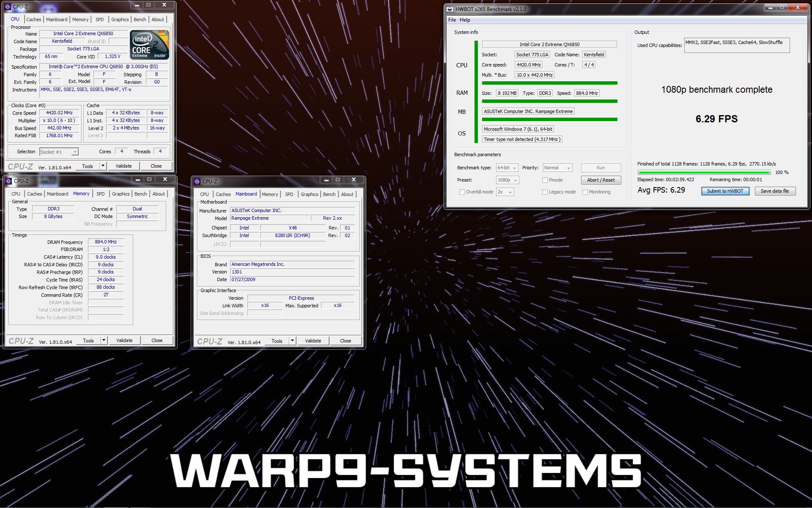The height and width of the screenshot is (508, 812).
Task: Click Tools button in Memory window
Action: tap(88, 340)
